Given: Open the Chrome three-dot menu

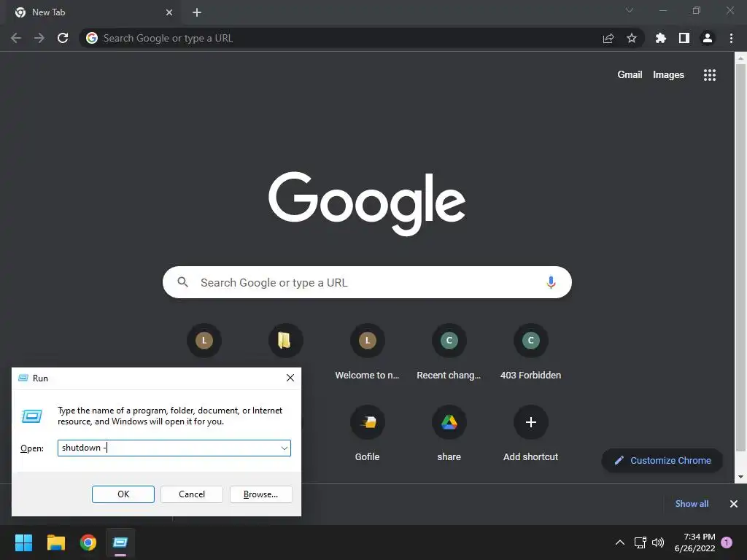Looking at the screenshot, I should (x=731, y=38).
